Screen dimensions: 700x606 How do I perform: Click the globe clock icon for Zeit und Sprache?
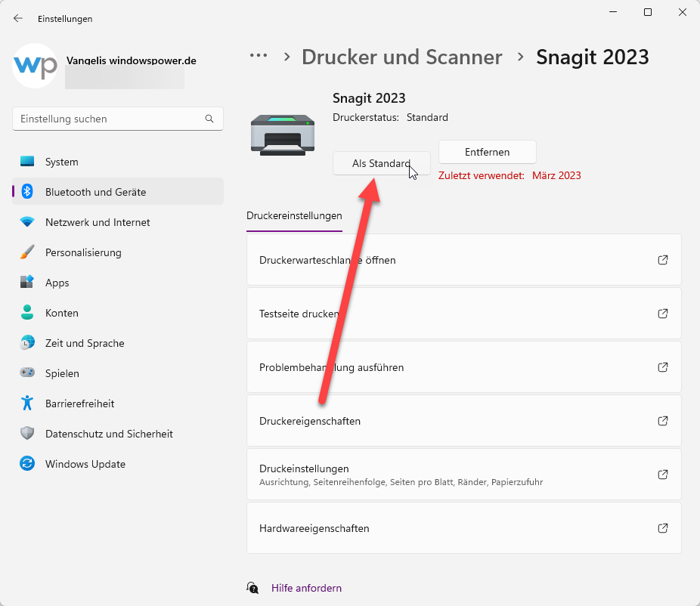pos(27,343)
